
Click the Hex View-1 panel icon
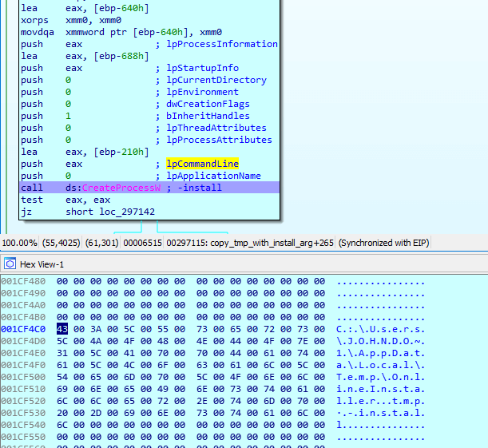pyautogui.click(x=10, y=264)
